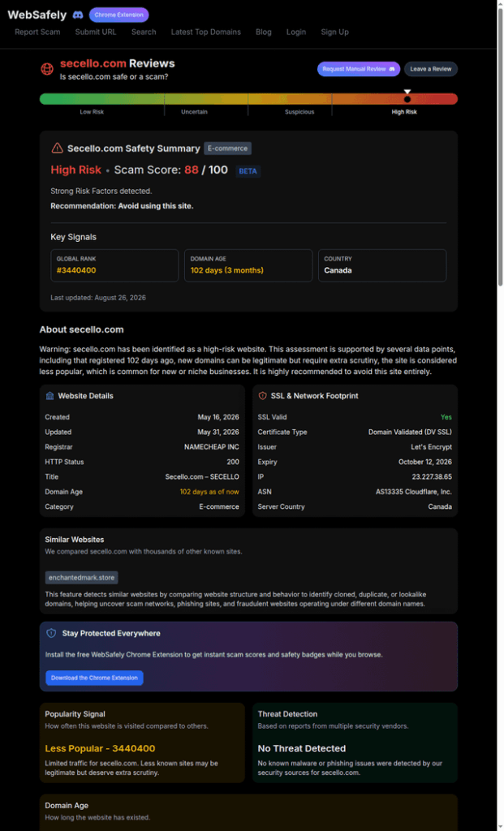This screenshot has width=504, height=831.
Task: Click the Discord icon beside the WebSafely logo
Action: tap(77, 15)
